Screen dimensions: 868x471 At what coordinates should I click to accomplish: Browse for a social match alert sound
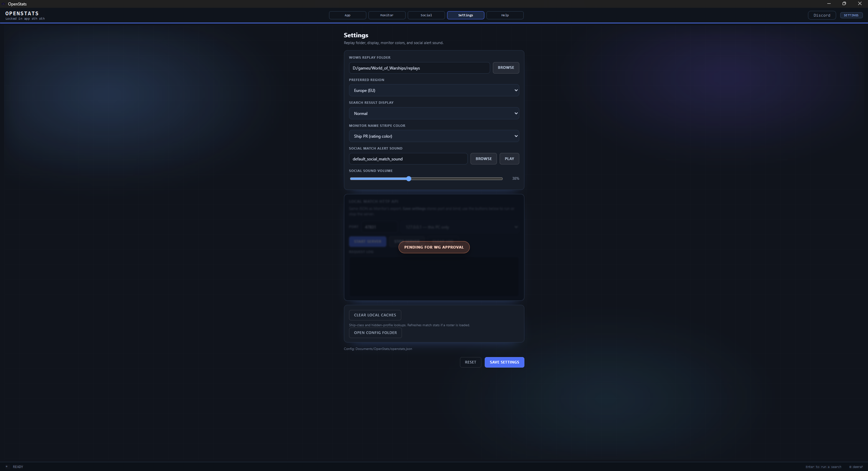point(483,158)
